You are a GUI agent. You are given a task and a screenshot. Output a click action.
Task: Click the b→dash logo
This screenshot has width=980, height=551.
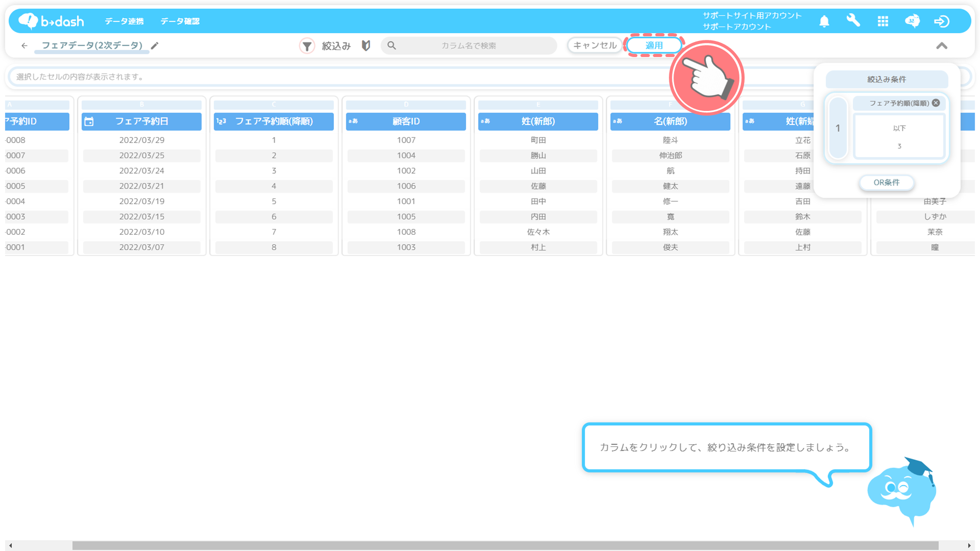[51, 21]
